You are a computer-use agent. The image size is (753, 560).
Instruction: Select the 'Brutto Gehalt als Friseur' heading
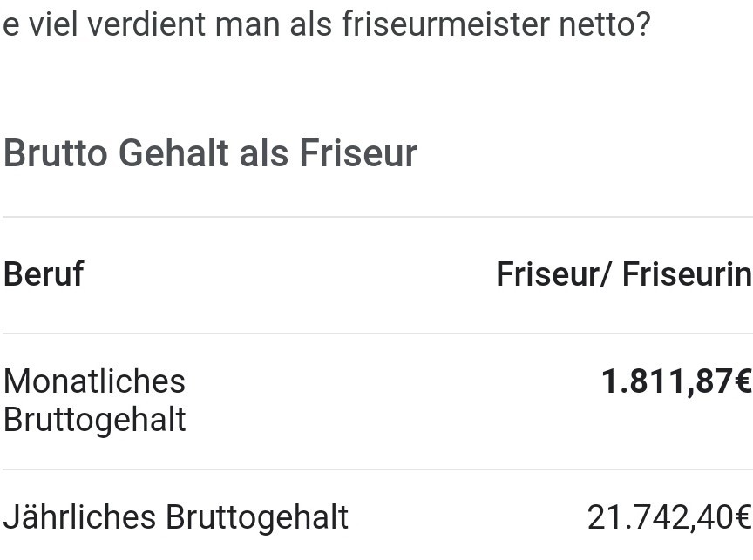(210, 153)
